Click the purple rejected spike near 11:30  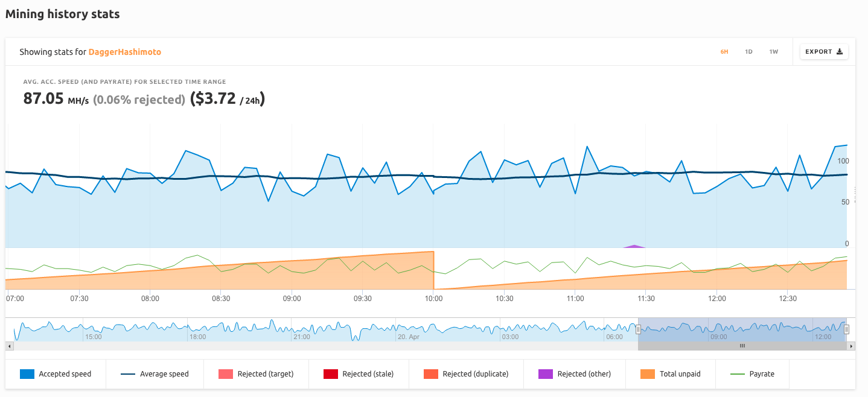(634, 246)
